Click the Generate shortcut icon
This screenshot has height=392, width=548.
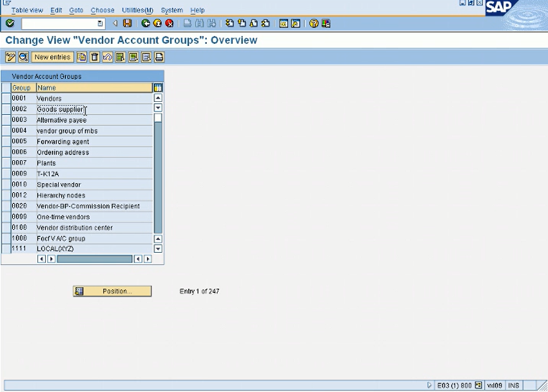tap(296, 24)
